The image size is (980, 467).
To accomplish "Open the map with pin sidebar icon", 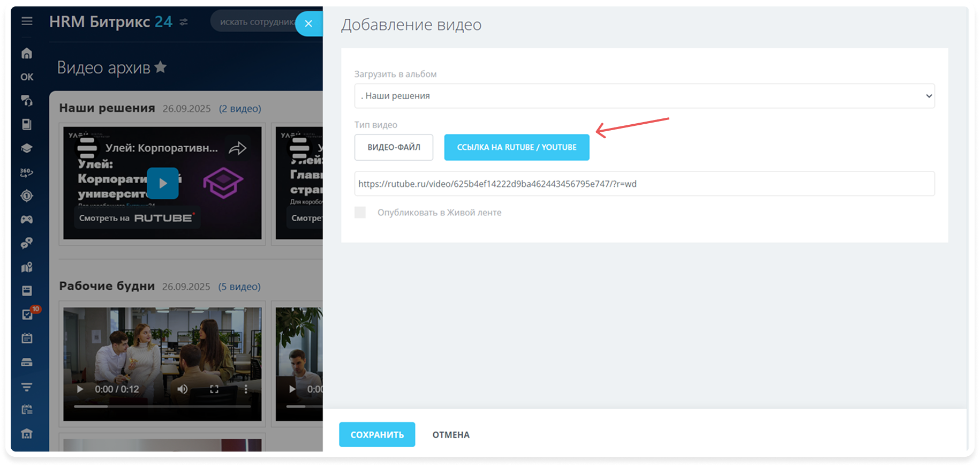I will 27,267.
